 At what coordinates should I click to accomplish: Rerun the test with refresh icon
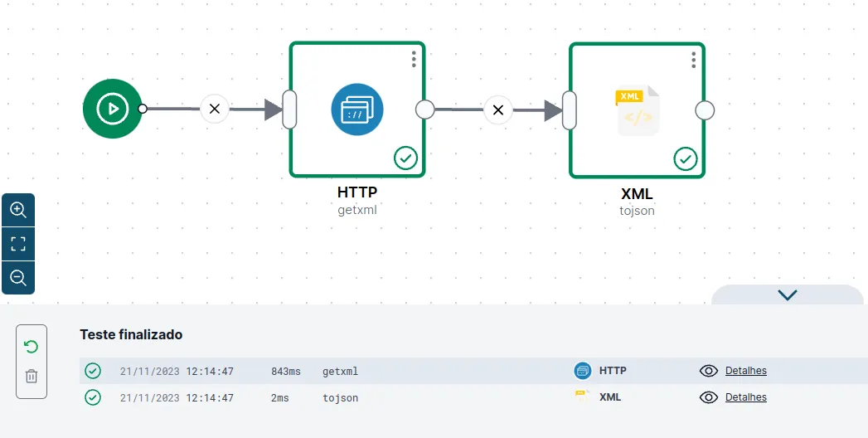tap(32, 348)
